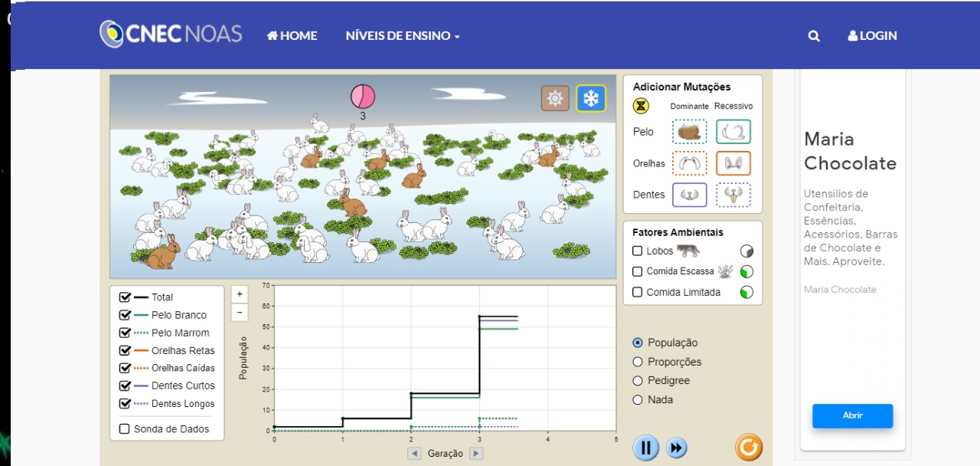This screenshot has width=980, height=466.
Task: Add recessive long teeth mutation
Action: tap(733, 195)
